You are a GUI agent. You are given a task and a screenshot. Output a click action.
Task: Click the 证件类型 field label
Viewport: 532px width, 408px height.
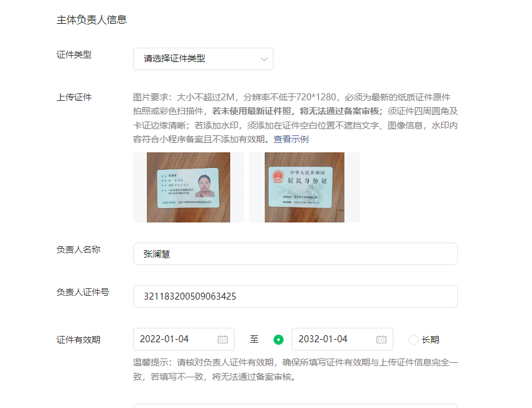(x=74, y=55)
